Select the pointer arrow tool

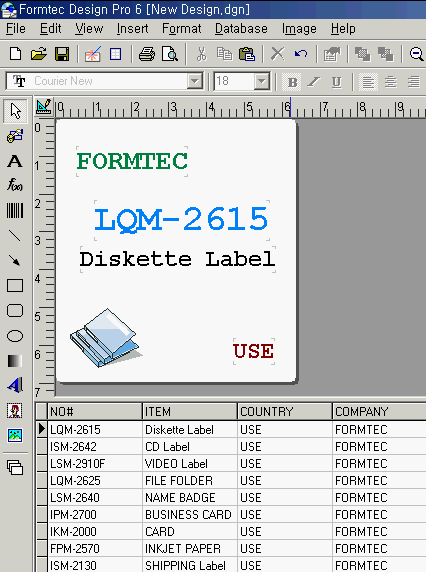[15, 111]
